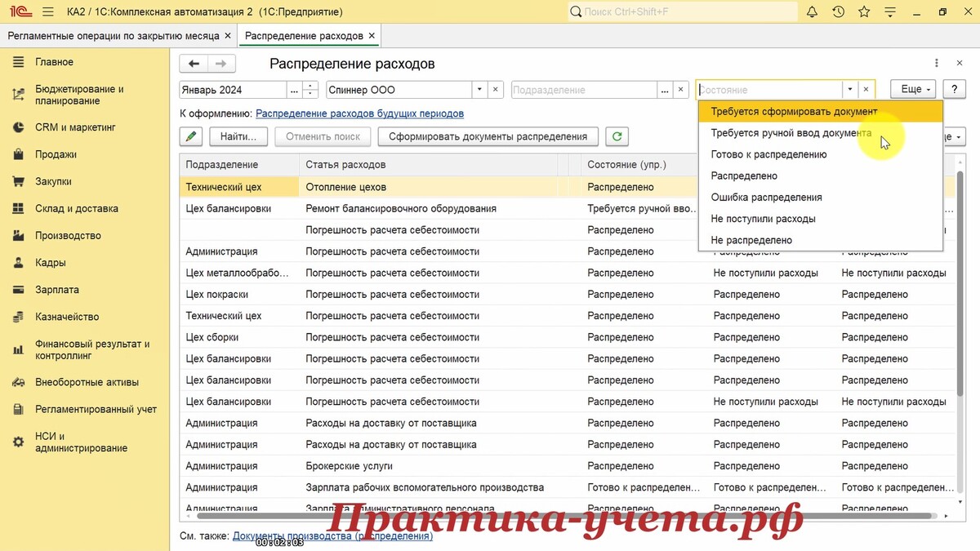Viewport: 980px width, 551px height.
Task: Click the help question mark button
Action: (954, 90)
